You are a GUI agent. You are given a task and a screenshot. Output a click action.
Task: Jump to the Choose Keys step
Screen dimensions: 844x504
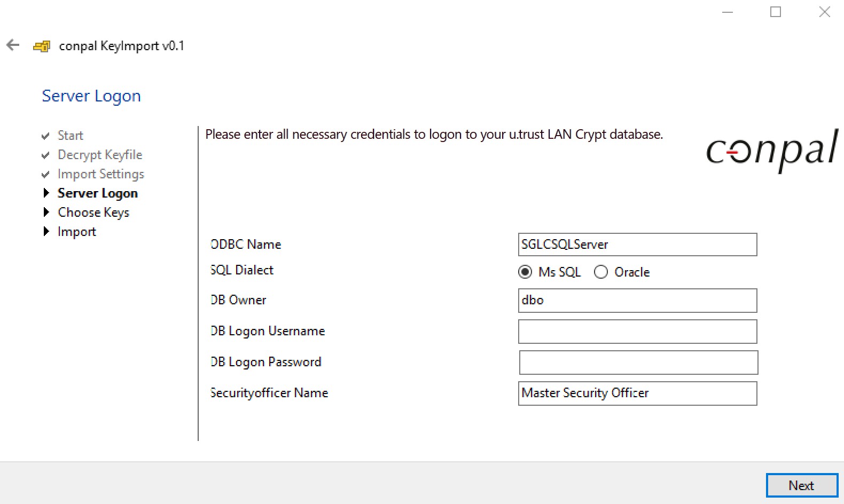93,212
